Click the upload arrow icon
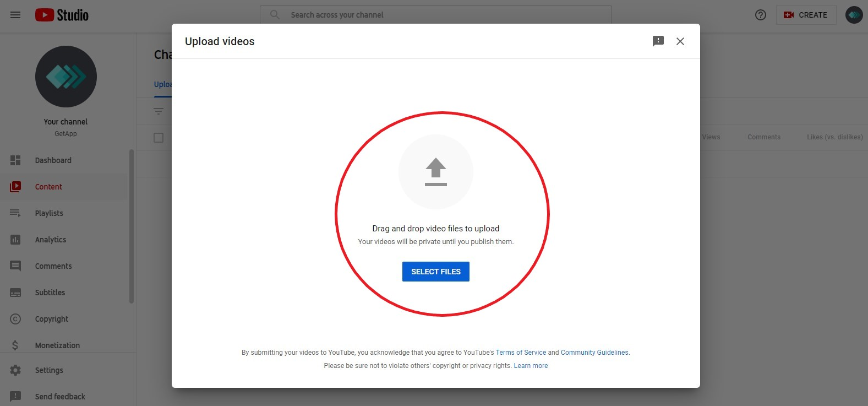 tap(436, 172)
